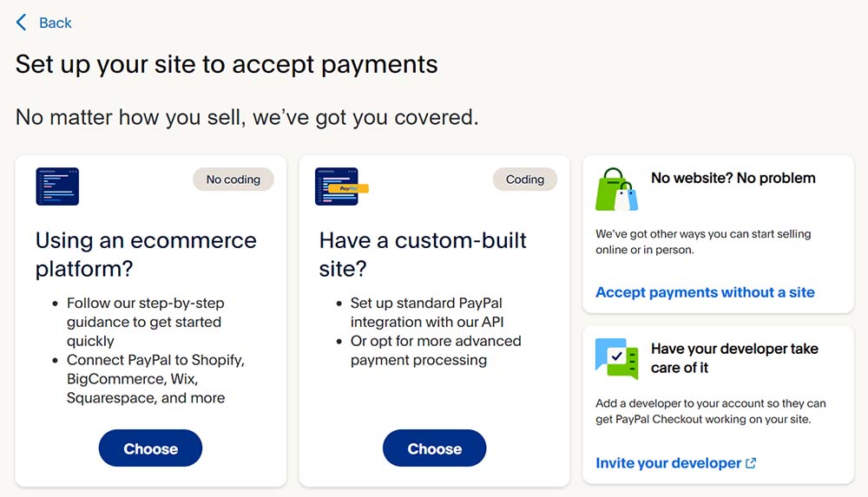Open Accept payments without a site link
The image size is (868, 497).
[705, 292]
